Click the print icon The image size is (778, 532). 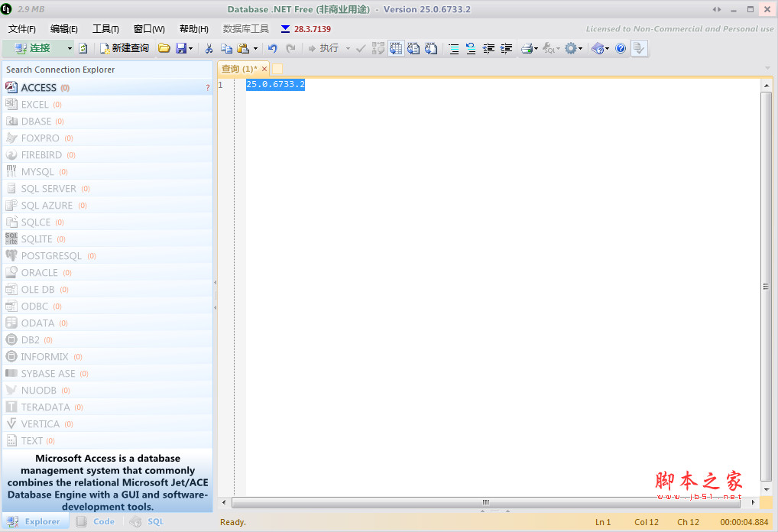pyautogui.click(x=527, y=48)
